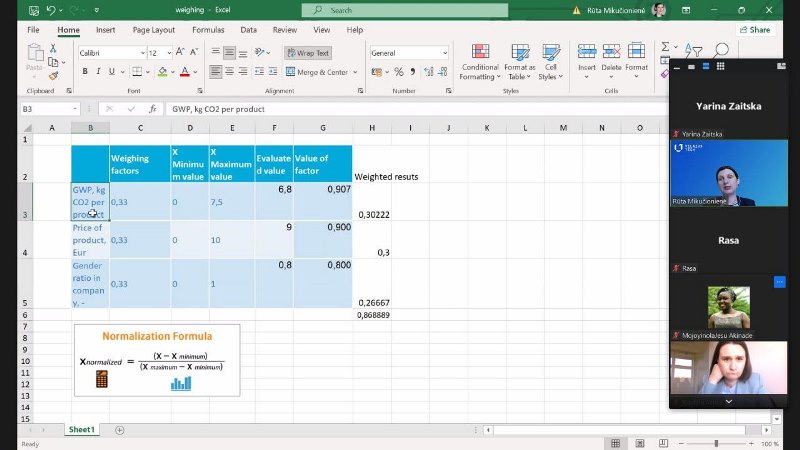Image resolution: width=800 pixels, height=450 pixels.
Task: Open Find & Select magnifier
Action: 721,50
